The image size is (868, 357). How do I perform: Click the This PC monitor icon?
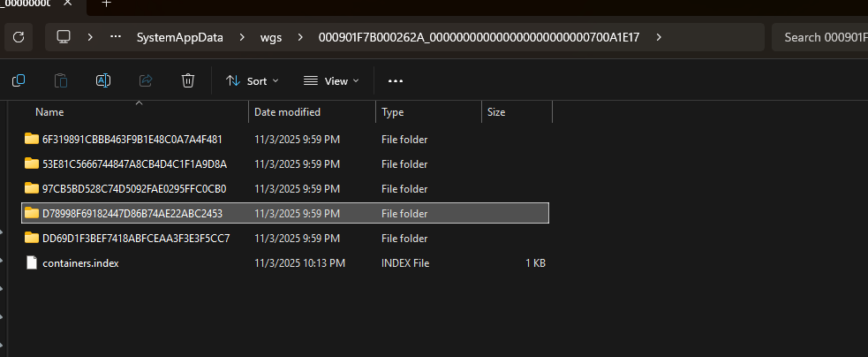(64, 37)
